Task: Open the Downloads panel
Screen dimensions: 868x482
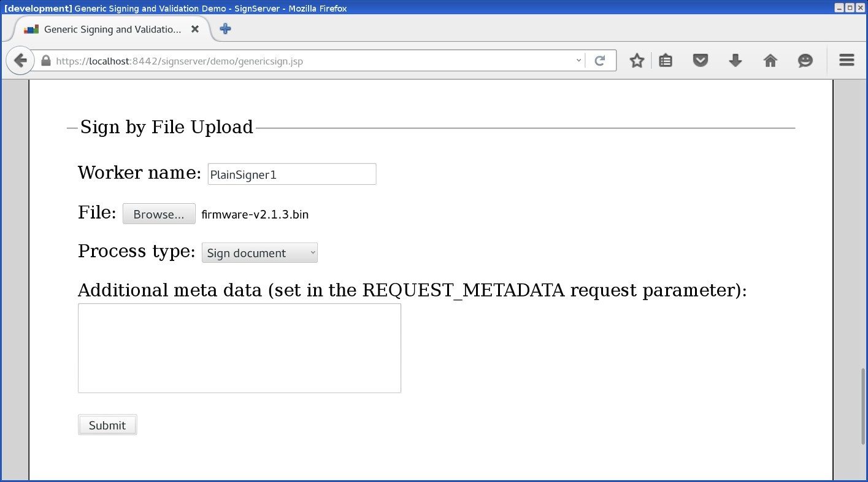Action: (x=735, y=60)
